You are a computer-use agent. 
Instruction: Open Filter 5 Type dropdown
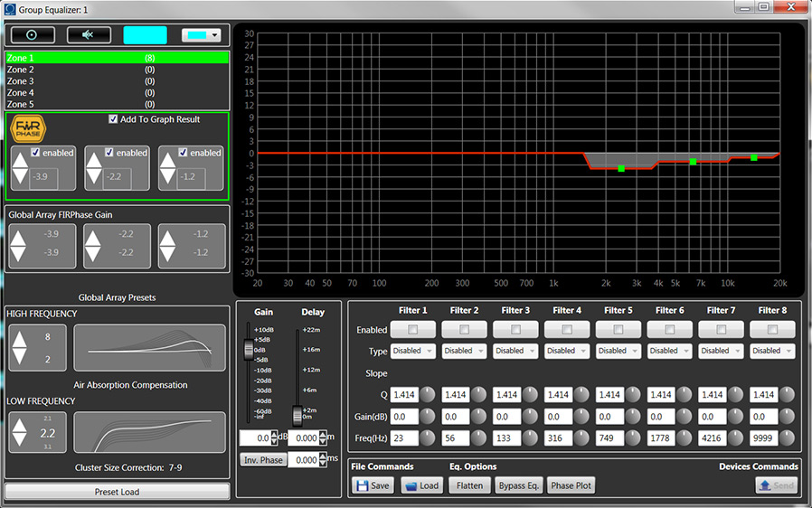click(x=618, y=351)
